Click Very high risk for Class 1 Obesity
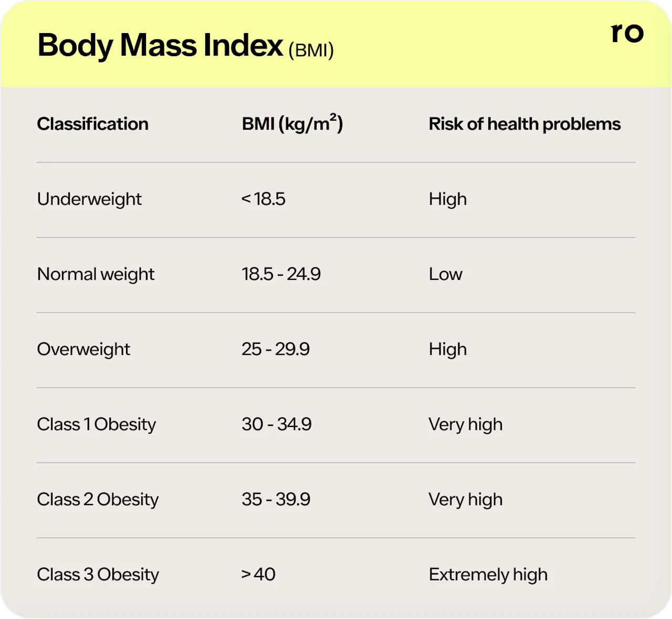672x619 pixels. pyautogui.click(x=465, y=424)
